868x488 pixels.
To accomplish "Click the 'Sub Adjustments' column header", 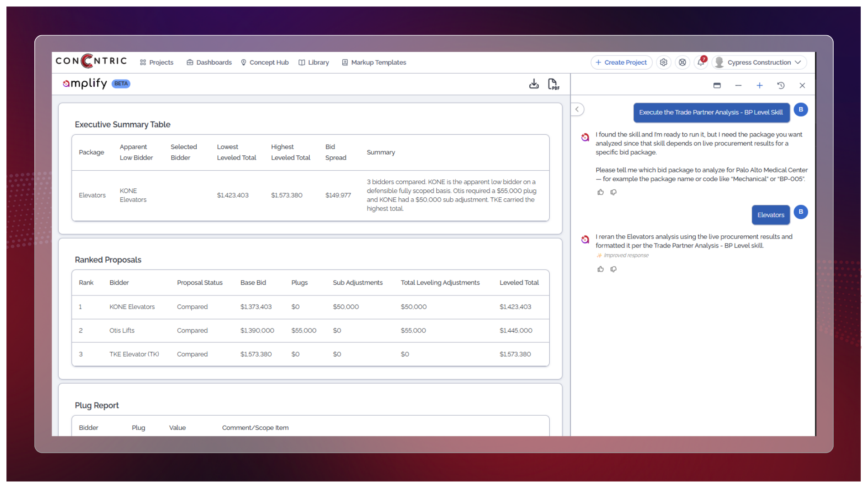I will pyautogui.click(x=358, y=283).
